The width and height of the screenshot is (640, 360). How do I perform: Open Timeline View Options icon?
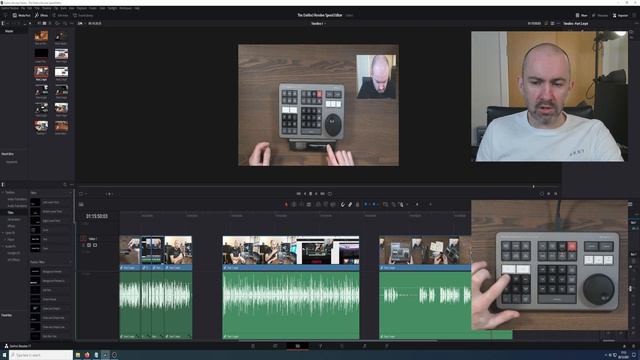(x=81, y=204)
